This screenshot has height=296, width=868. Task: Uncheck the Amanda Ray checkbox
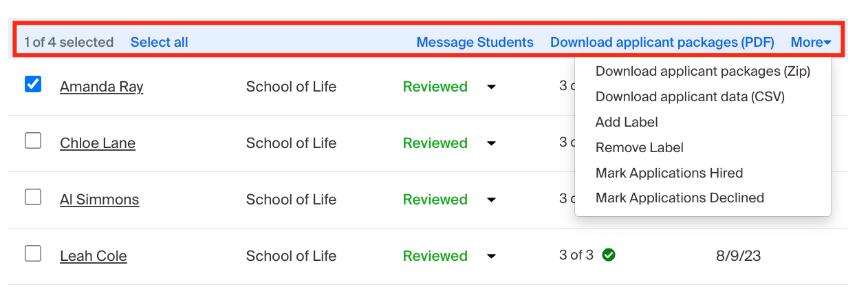click(x=33, y=85)
